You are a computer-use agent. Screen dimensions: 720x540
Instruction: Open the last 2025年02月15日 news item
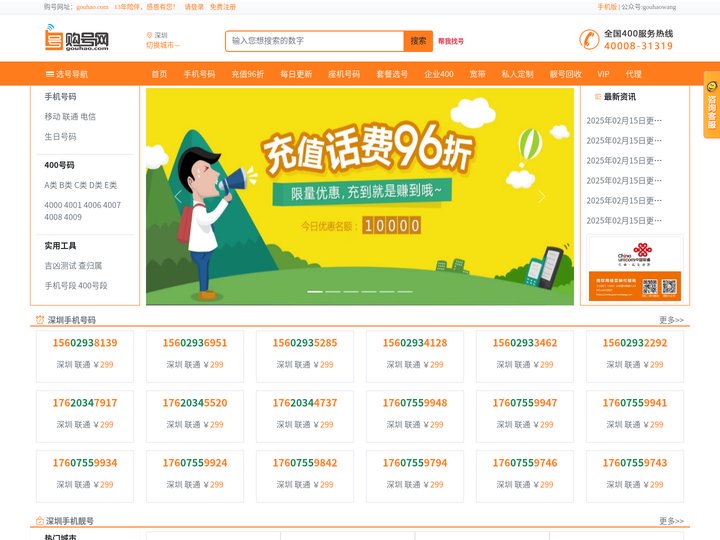pos(624,220)
